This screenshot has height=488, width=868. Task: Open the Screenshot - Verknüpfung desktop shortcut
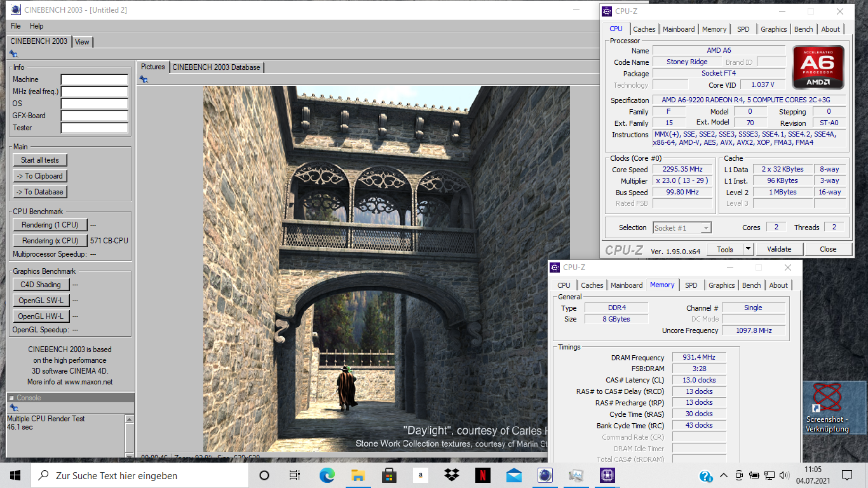point(827,408)
